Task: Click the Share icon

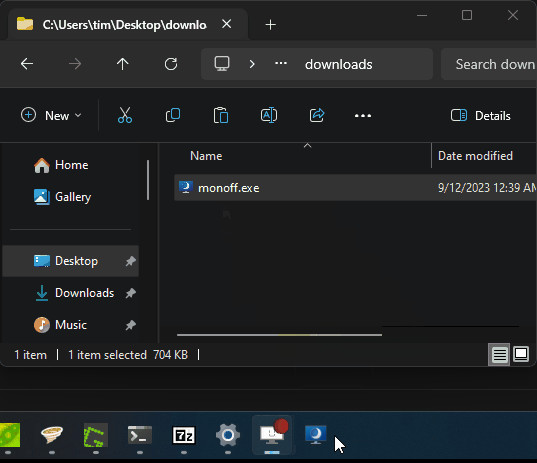Action: click(317, 115)
